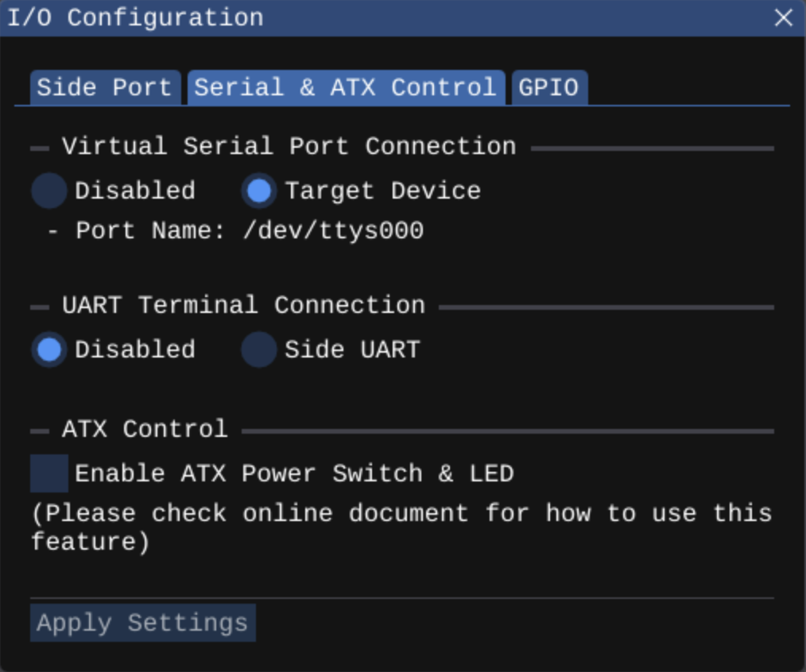Screen dimensions: 806x672
Task: Choose the Side UART radio circle
Action: pos(259,350)
